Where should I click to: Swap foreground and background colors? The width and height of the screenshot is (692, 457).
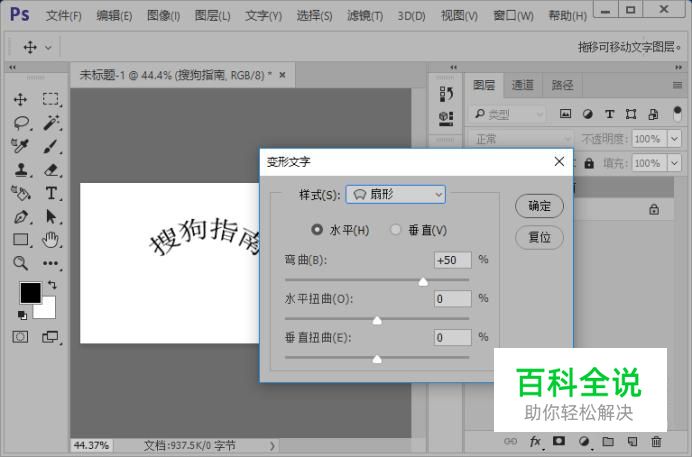(52, 285)
